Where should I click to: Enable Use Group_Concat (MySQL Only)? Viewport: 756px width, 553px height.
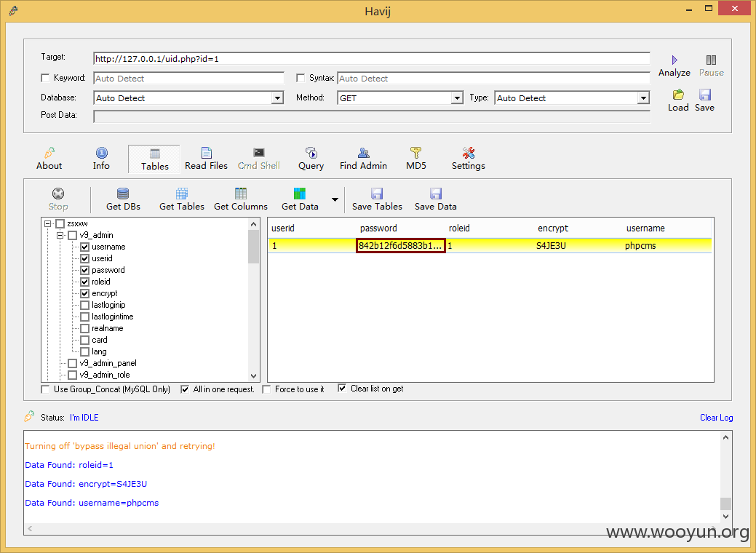(x=45, y=389)
